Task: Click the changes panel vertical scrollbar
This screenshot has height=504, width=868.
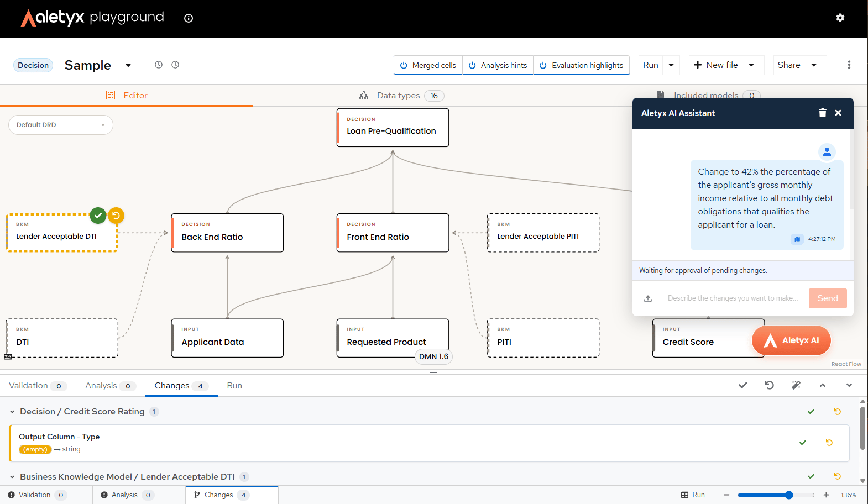Action: coord(862,428)
